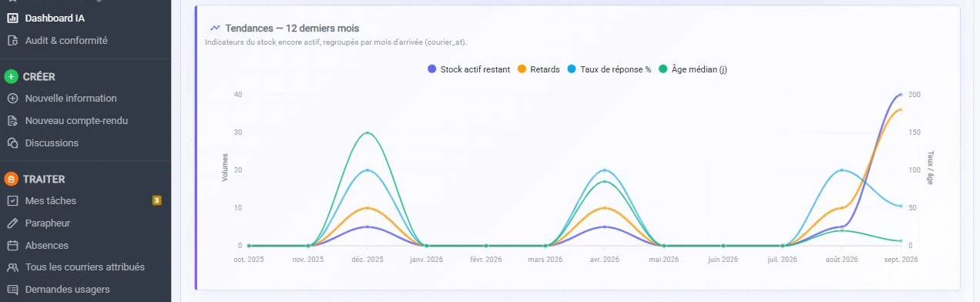Click the Taux / âge axis title
The image size is (980, 302).
click(x=931, y=168)
